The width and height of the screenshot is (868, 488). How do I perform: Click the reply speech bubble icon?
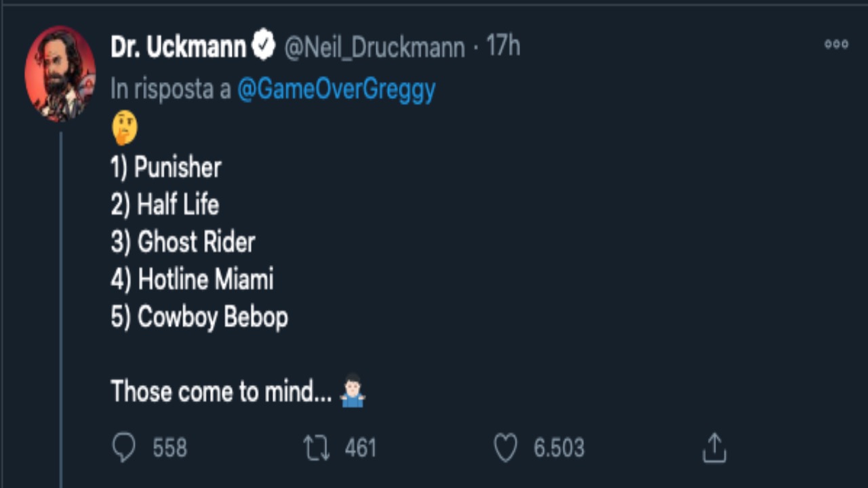click(124, 448)
